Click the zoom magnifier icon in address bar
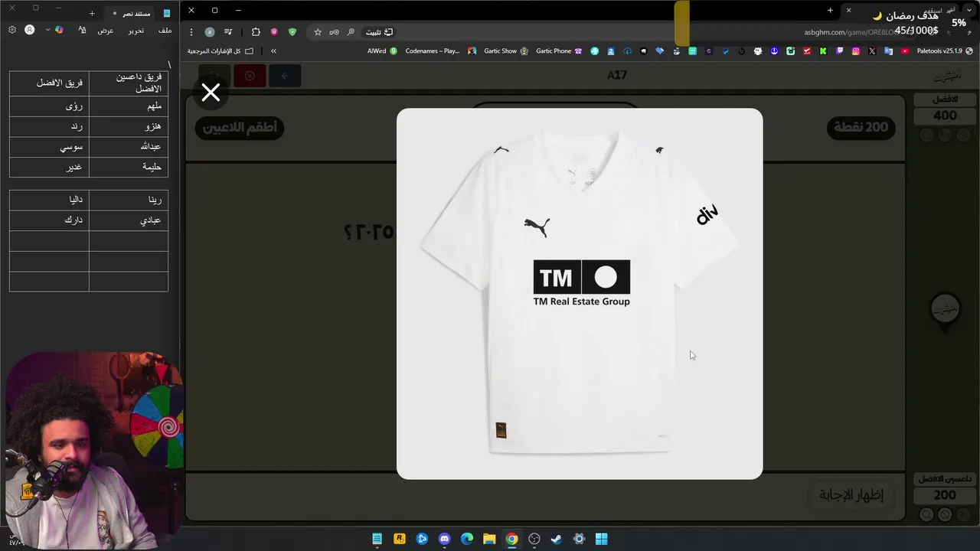 [x=351, y=32]
